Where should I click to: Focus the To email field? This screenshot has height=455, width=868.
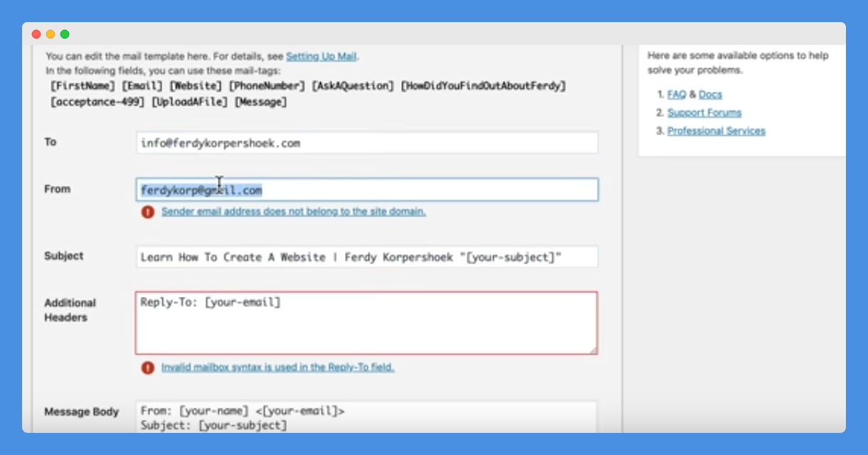pyautogui.click(x=367, y=142)
